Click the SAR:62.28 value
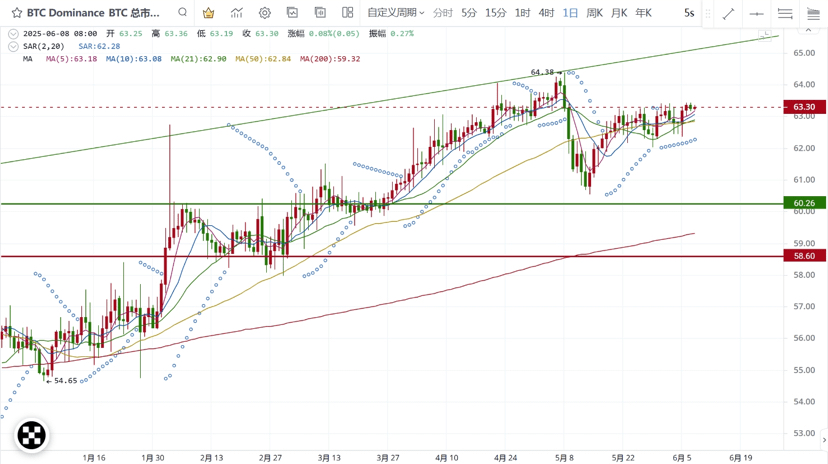The height and width of the screenshot is (464, 828). tap(99, 46)
